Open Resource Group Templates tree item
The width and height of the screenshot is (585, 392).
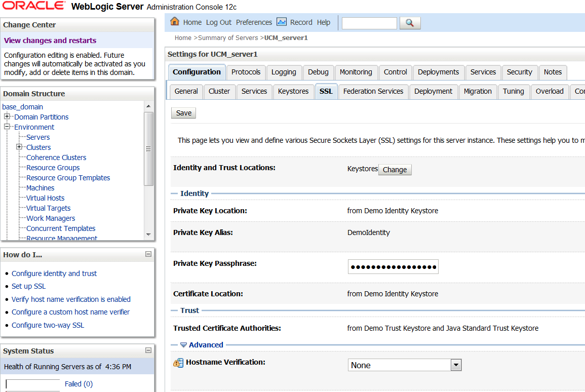(x=68, y=178)
